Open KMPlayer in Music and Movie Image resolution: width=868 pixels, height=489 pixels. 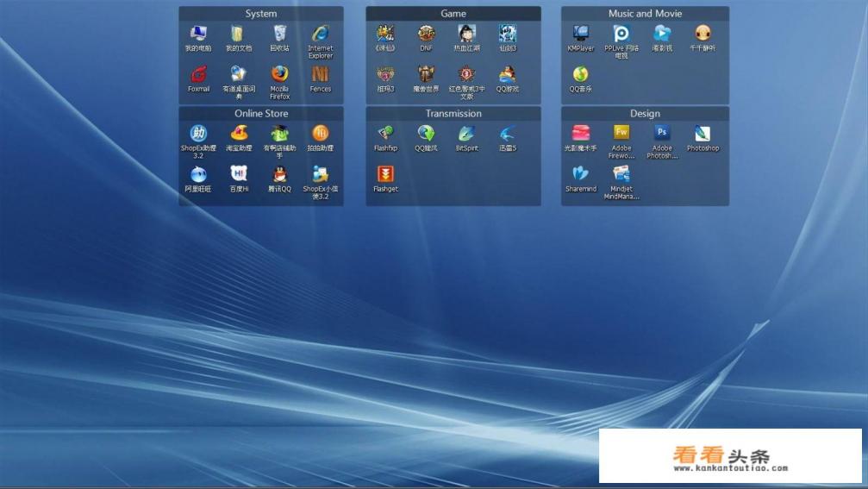point(581,34)
